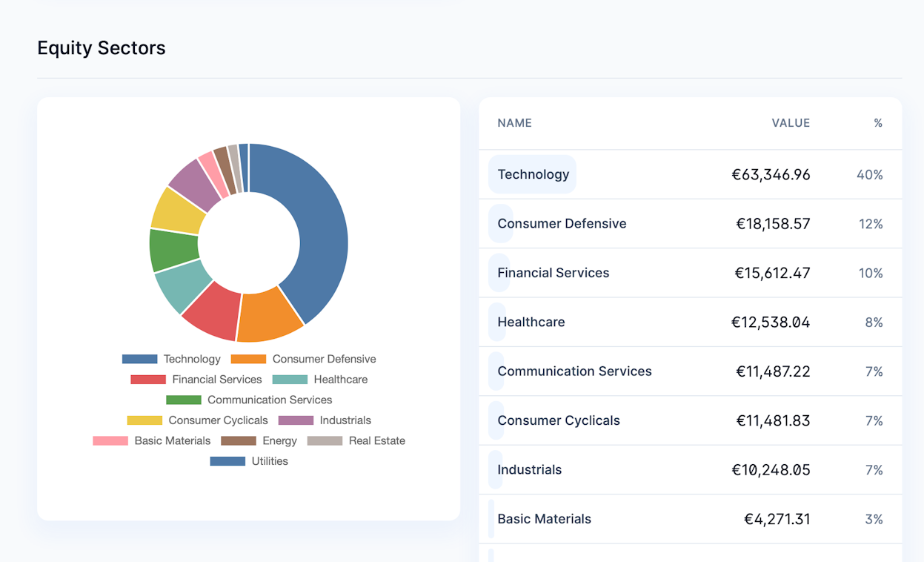Select the Healthcare row in the table
This screenshot has width=924, height=562.
[x=689, y=322]
